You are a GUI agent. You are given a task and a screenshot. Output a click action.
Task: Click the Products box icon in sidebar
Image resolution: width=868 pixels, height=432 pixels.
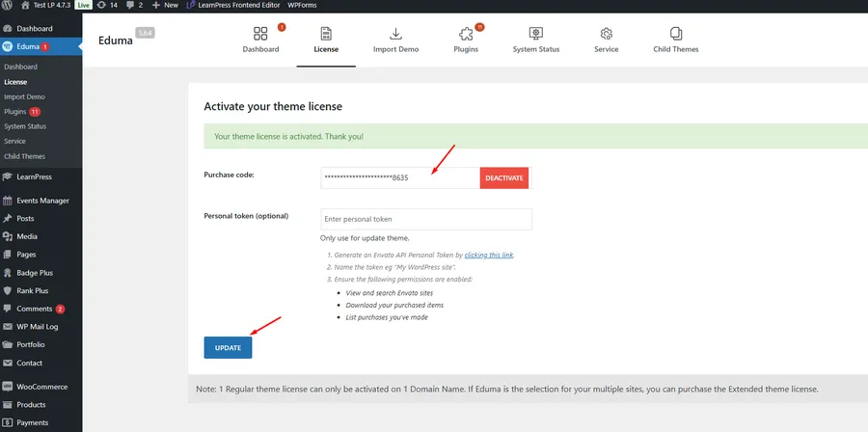coord(7,404)
